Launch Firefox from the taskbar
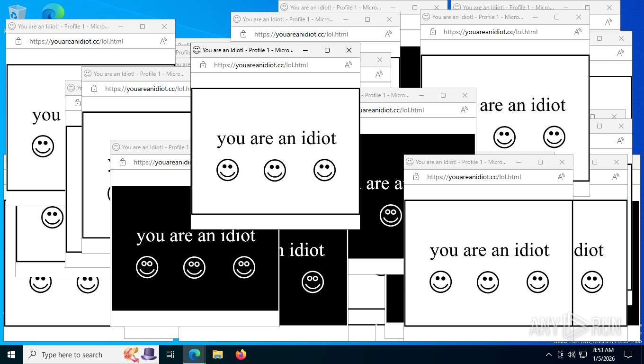Viewport: 644px width, 364px height. click(x=241, y=355)
